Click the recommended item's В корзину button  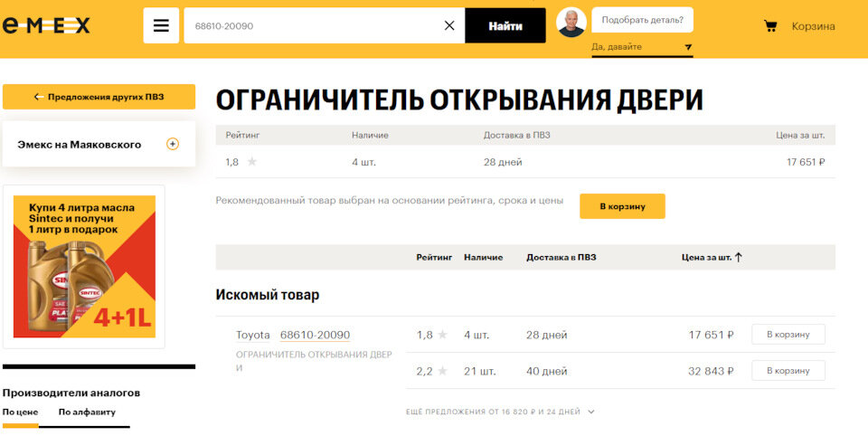[622, 206]
